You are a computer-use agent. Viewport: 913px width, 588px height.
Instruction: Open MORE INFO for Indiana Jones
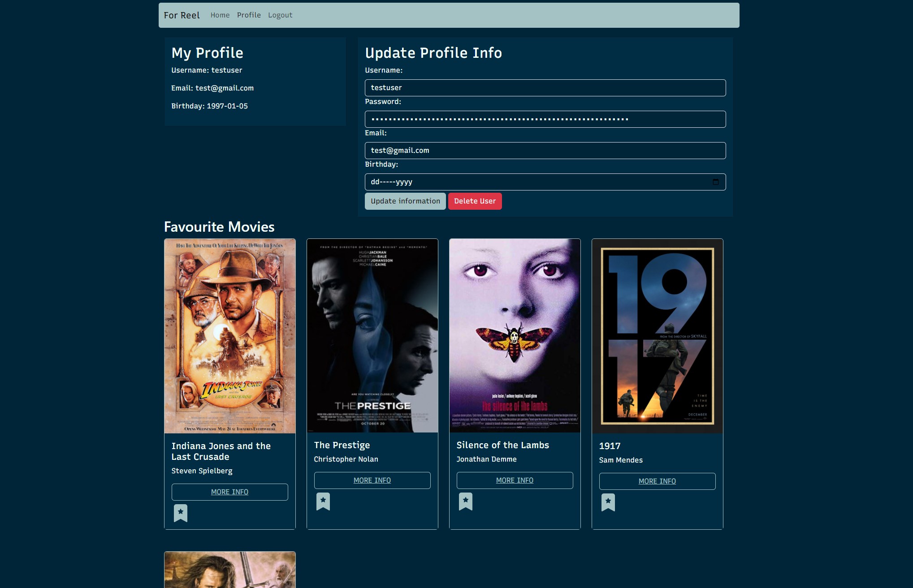229,492
